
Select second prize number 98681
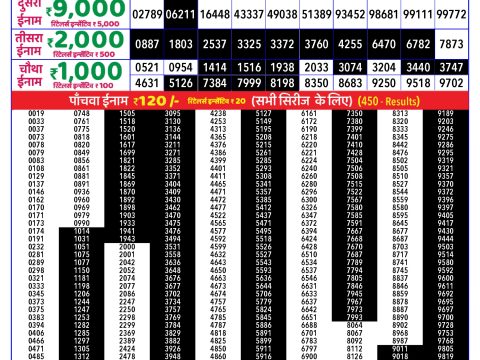click(384, 14)
